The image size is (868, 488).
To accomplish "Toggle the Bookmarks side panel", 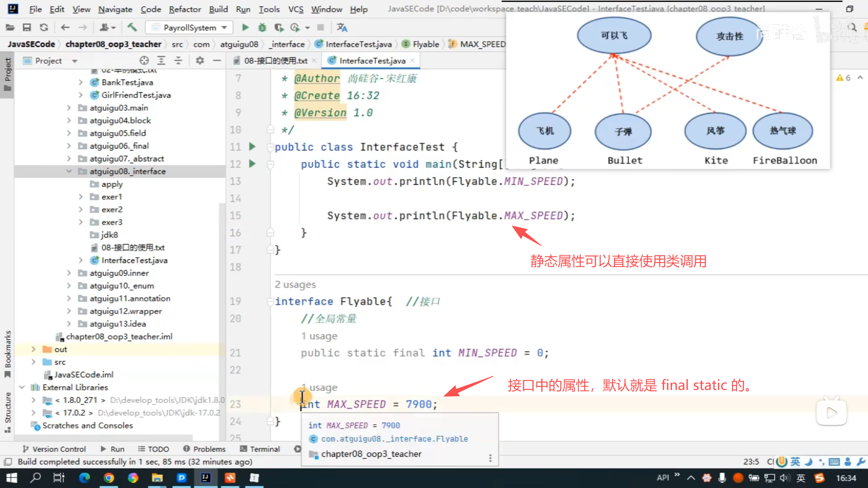I will [x=8, y=353].
